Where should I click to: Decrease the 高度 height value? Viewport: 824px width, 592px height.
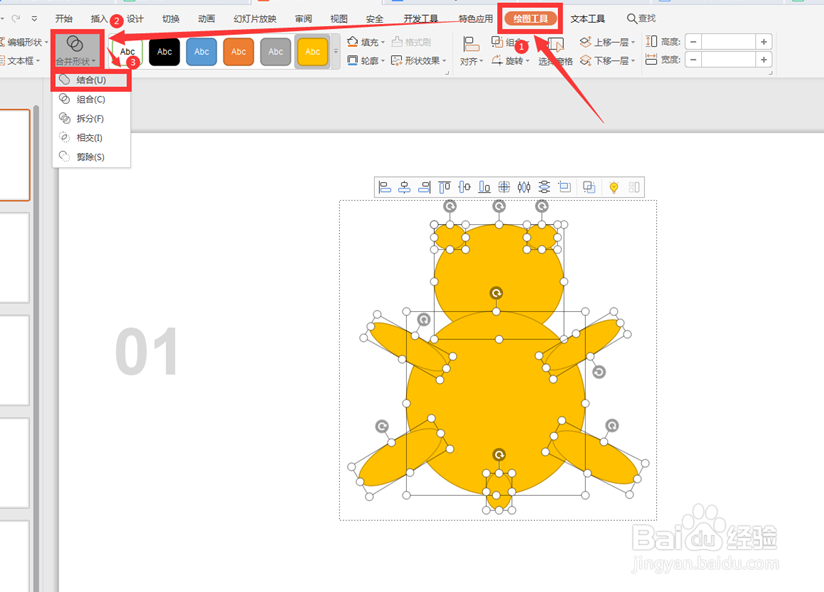(x=694, y=42)
